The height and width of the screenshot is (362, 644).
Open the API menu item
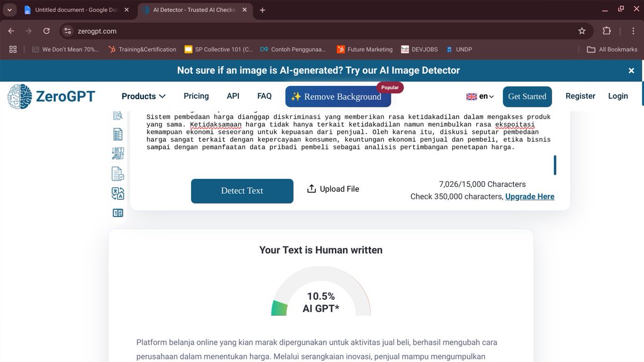(233, 96)
